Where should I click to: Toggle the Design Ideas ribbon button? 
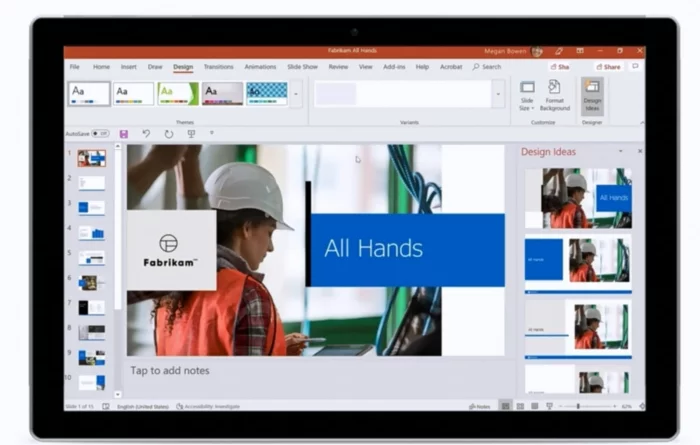592,96
